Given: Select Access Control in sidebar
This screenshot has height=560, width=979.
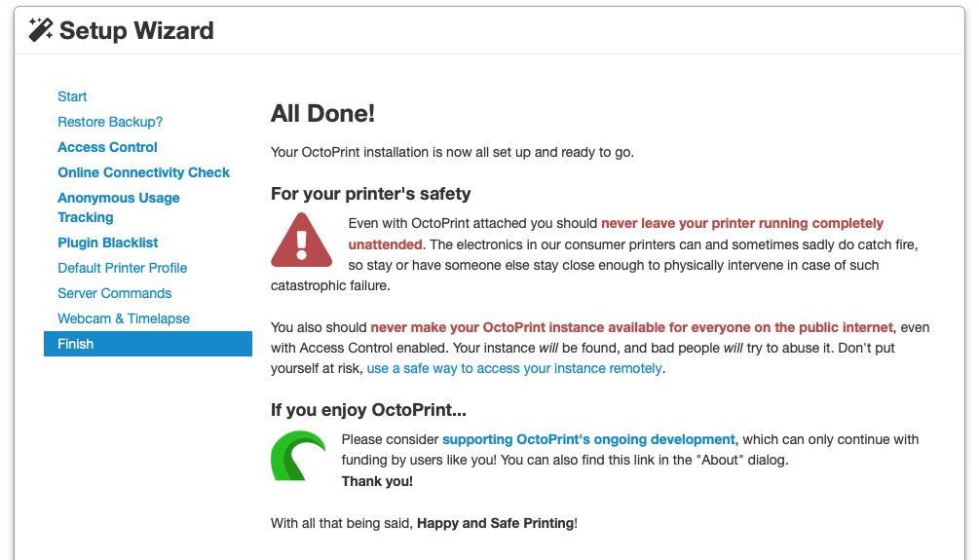Looking at the screenshot, I should tap(107, 147).
